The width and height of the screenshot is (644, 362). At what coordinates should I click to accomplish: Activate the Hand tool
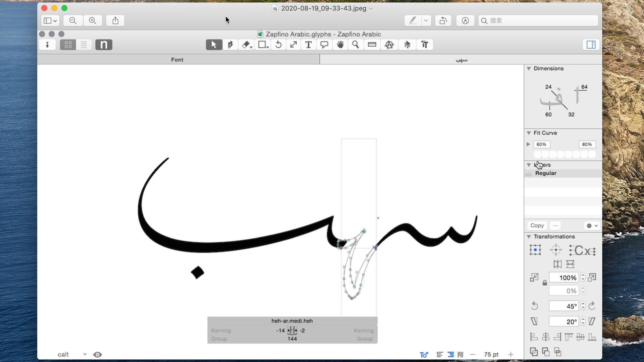(x=340, y=45)
